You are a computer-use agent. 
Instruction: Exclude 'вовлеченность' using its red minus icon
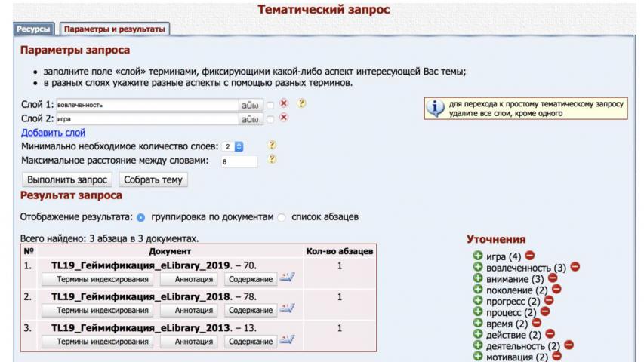click(575, 267)
